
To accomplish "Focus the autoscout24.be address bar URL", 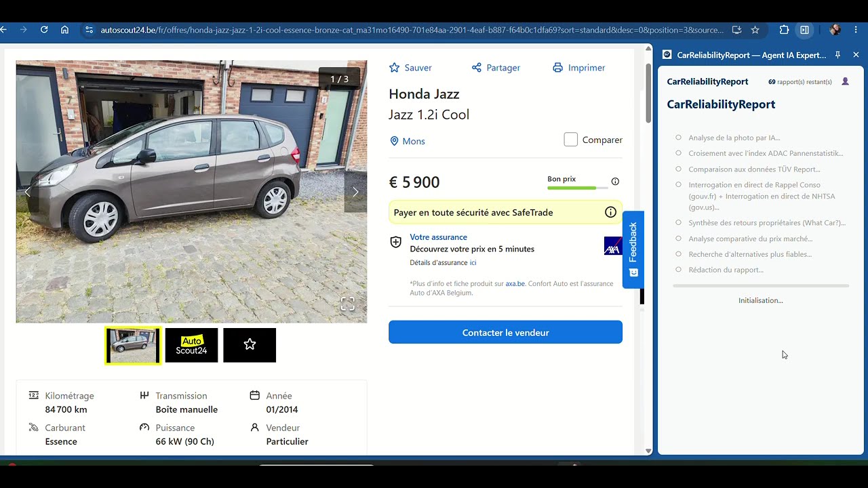I will point(412,30).
